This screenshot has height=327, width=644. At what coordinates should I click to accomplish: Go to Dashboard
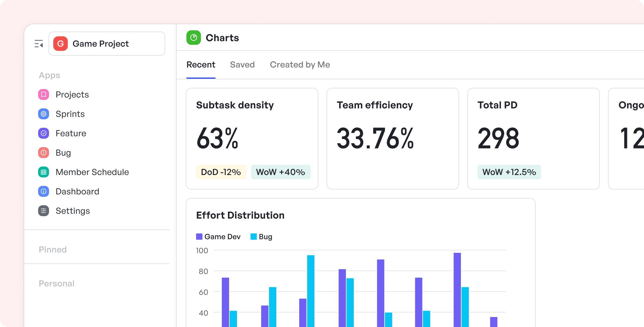[77, 191]
